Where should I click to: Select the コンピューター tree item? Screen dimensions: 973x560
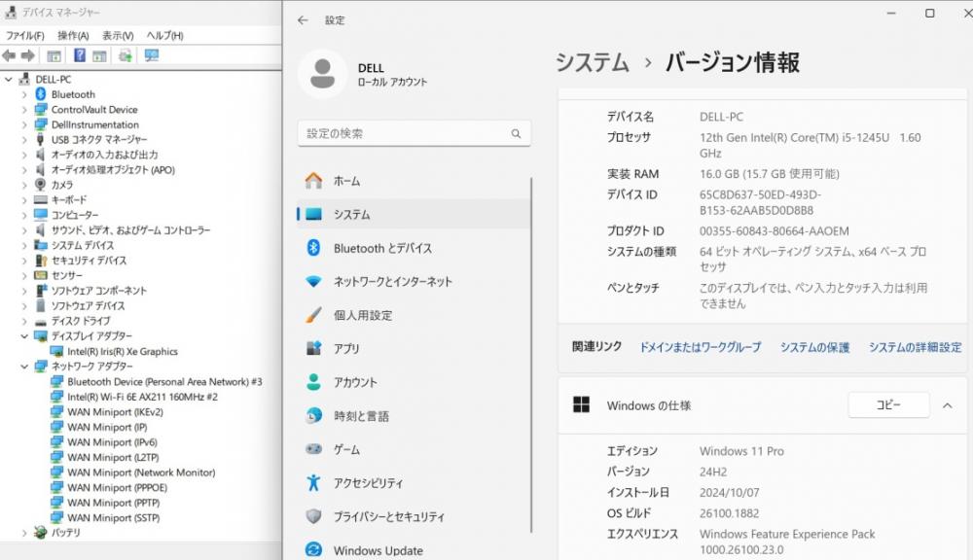[x=75, y=215]
